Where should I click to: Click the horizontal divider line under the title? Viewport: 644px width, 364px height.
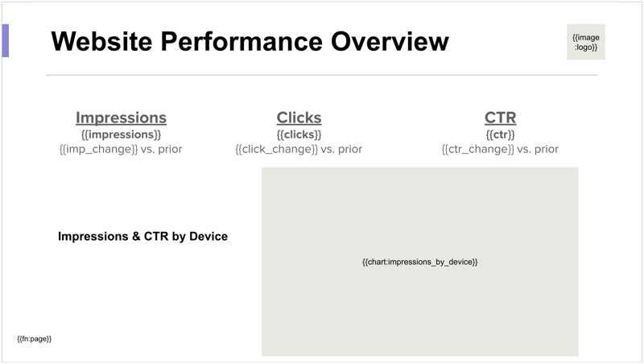322,75
